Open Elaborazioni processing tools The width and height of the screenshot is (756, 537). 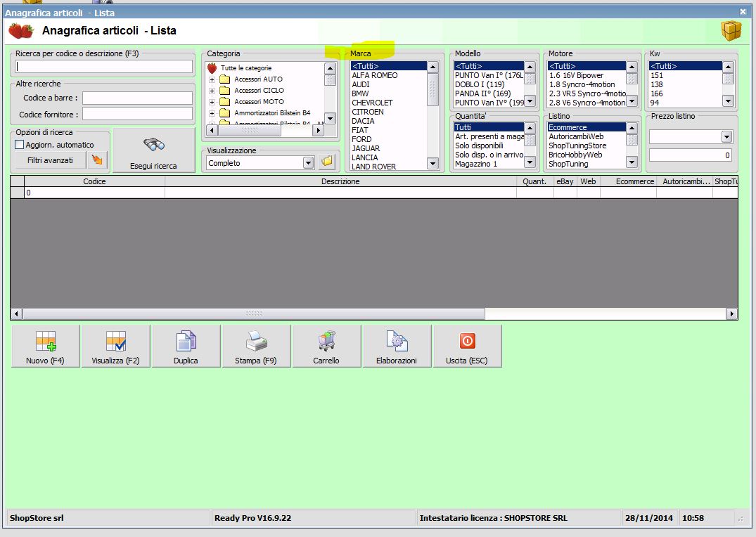point(397,346)
